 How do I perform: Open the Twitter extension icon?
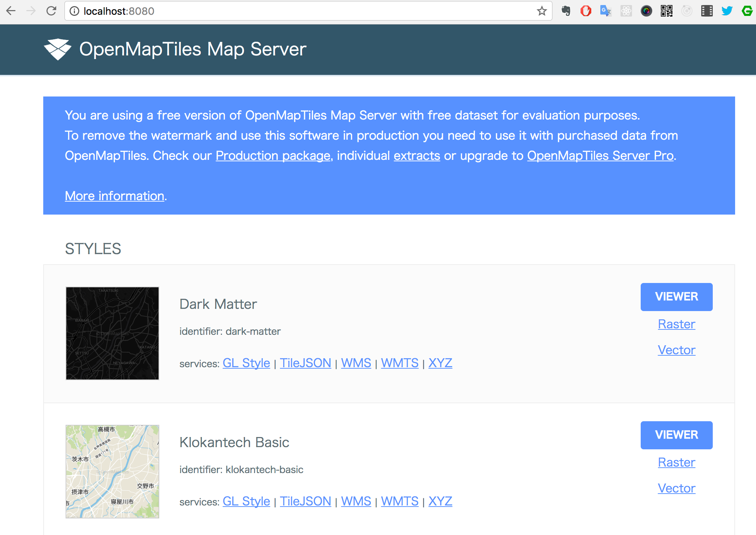727,11
